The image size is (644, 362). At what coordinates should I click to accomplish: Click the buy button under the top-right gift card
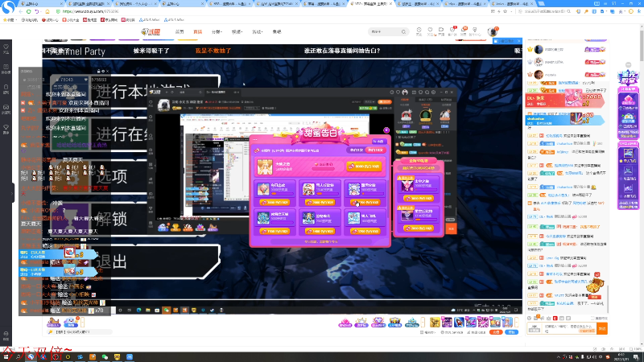click(x=365, y=203)
